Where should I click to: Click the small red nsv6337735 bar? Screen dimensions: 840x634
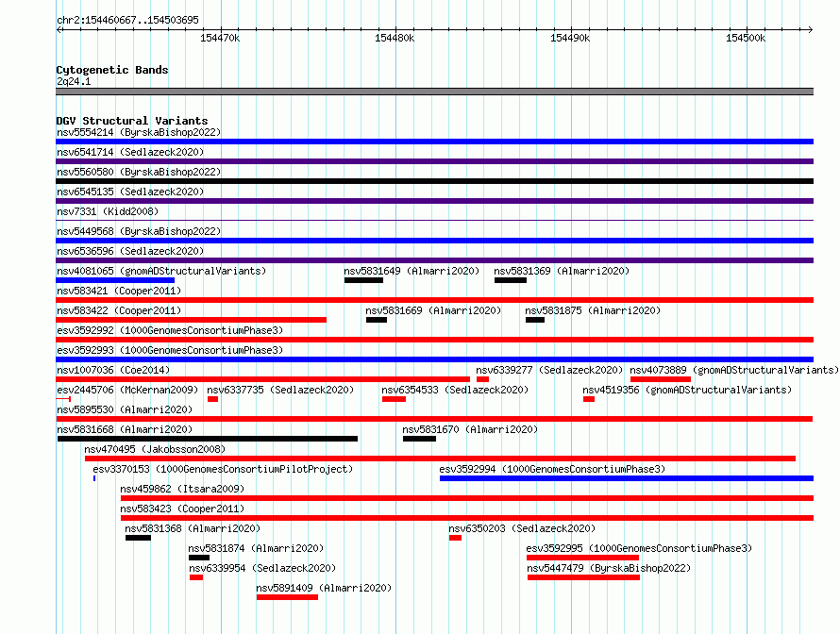click(212, 399)
